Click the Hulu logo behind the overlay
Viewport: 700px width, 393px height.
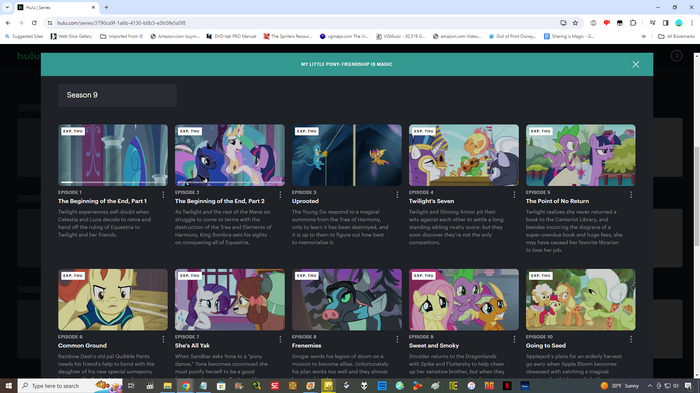(29, 56)
